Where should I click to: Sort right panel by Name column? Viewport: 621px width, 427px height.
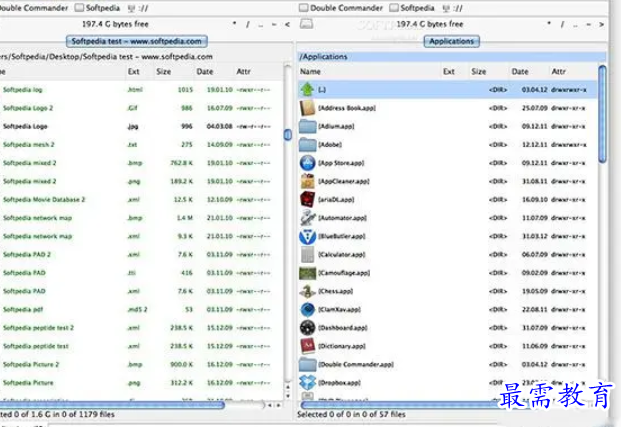click(369, 72)
